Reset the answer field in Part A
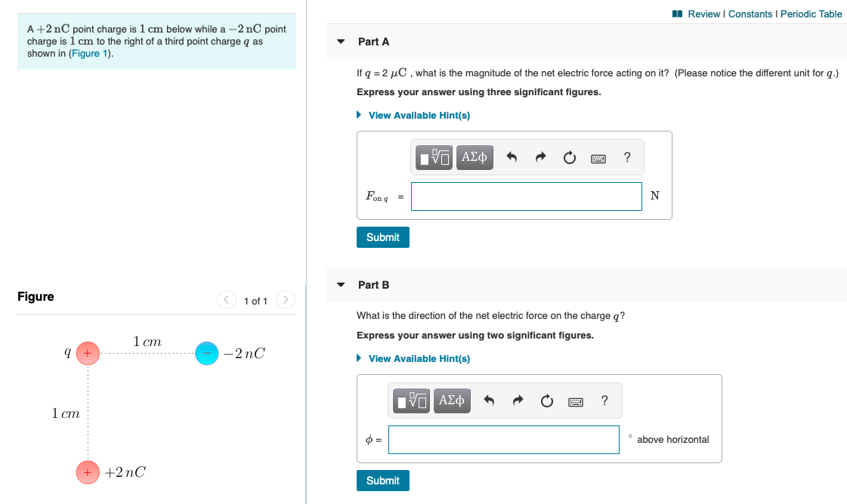The width and height of the screenshot is (847, 504). pos(569,157)
